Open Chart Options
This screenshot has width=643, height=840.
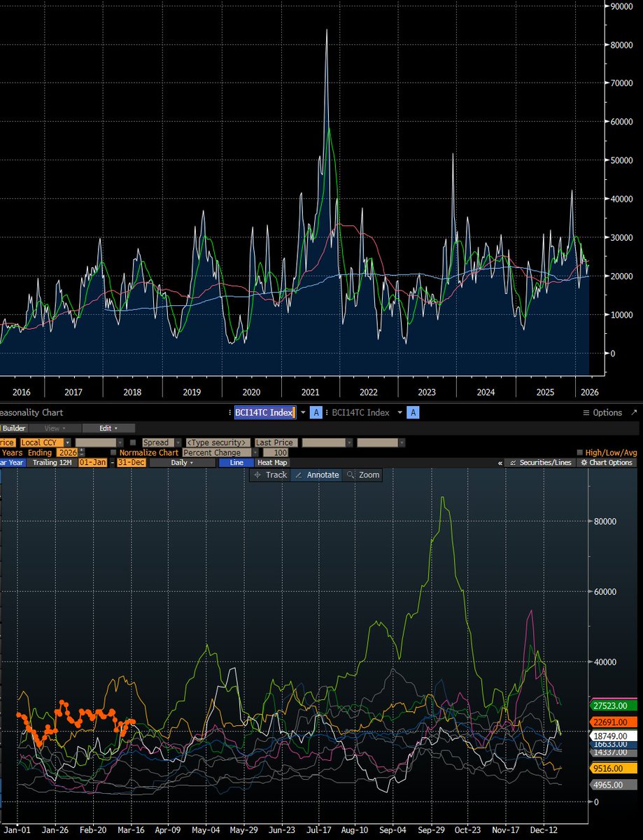pyautogui.click(x=606, y=463)
